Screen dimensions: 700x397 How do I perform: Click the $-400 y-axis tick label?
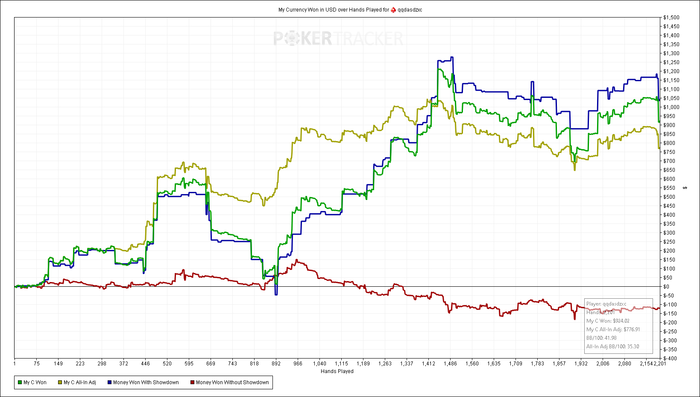click(x=670, y=358)
